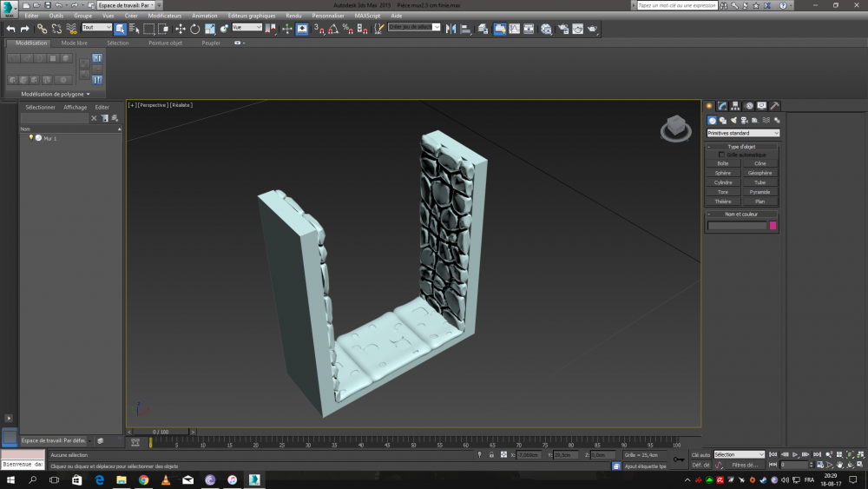Open the Modificateurs menu
Image resolution: width=868 pixels, height=489 pixels.
[164, 16]
